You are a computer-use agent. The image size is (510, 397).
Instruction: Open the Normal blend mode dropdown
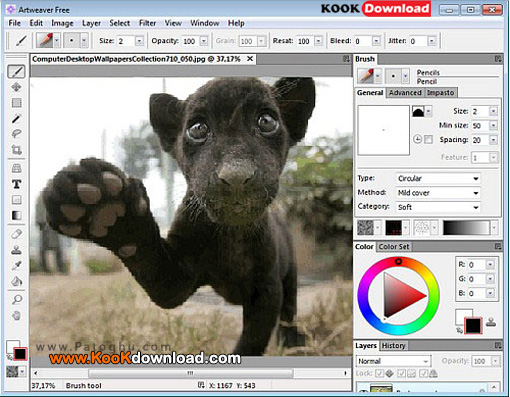click(x=393, y=361)
